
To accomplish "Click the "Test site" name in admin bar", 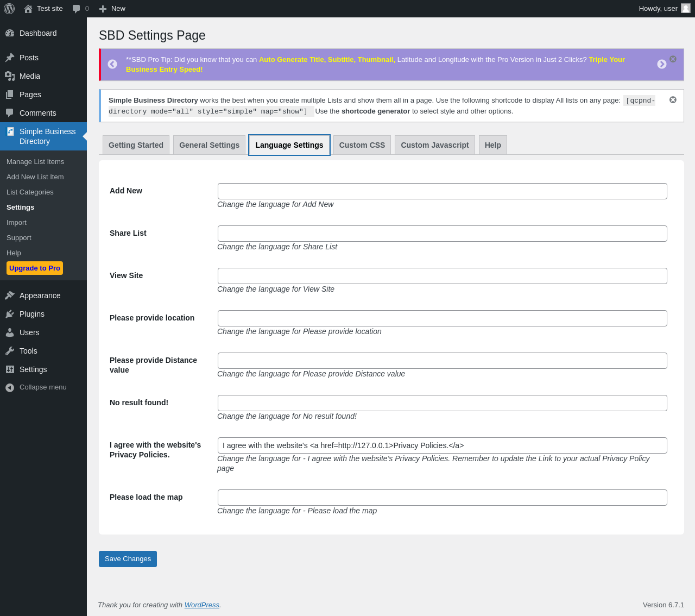I will pyautogui.click(x=50, y=9).
